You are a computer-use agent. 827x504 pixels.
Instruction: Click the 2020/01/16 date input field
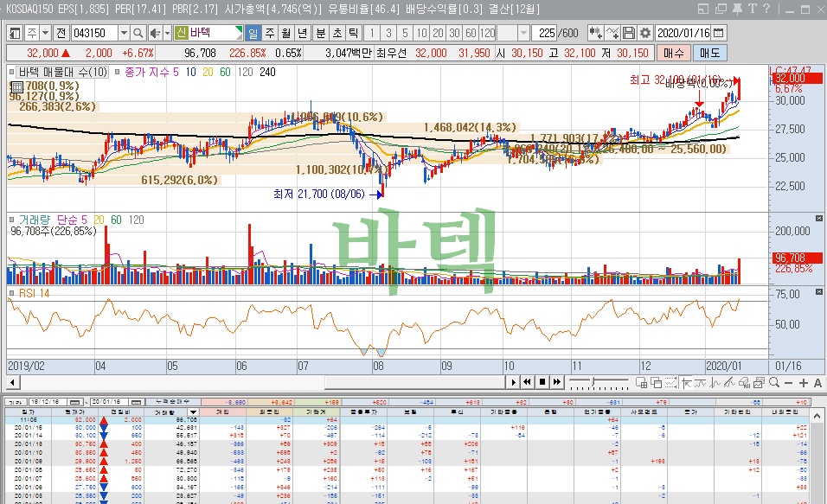683,33
